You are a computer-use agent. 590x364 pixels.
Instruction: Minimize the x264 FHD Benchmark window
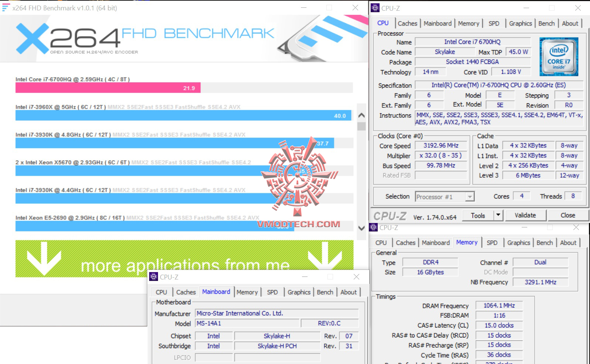click(x=303, y=8)
